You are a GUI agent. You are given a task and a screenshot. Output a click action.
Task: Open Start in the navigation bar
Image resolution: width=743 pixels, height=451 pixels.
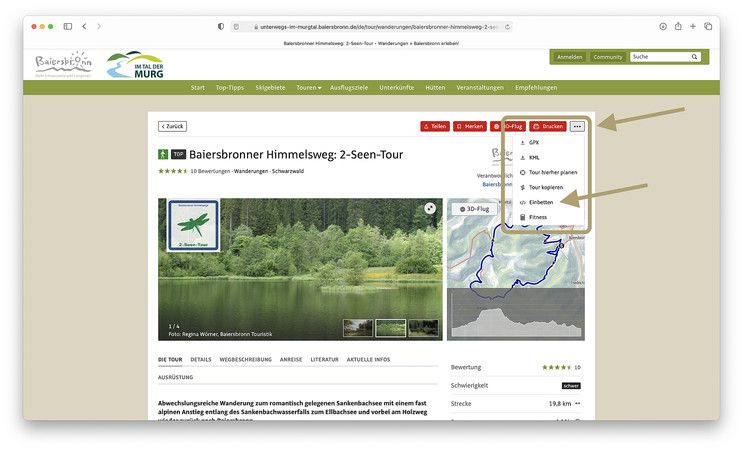coord(198,88)
